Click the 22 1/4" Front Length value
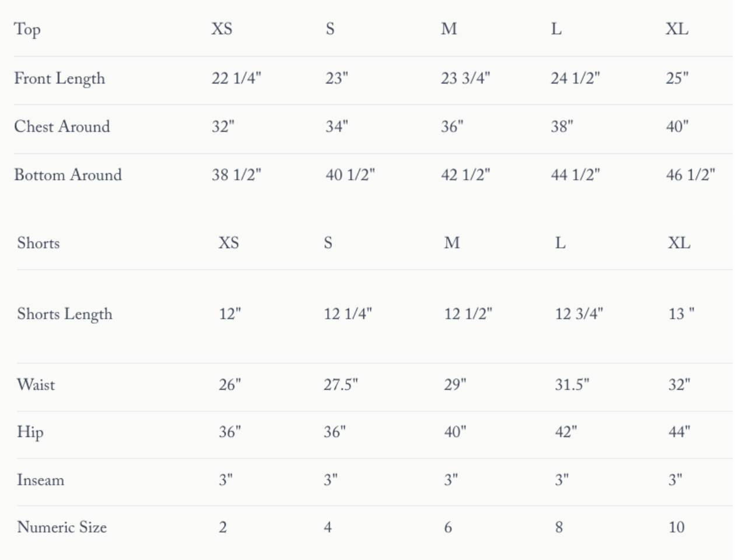735x560 pixels. (236, 78)
